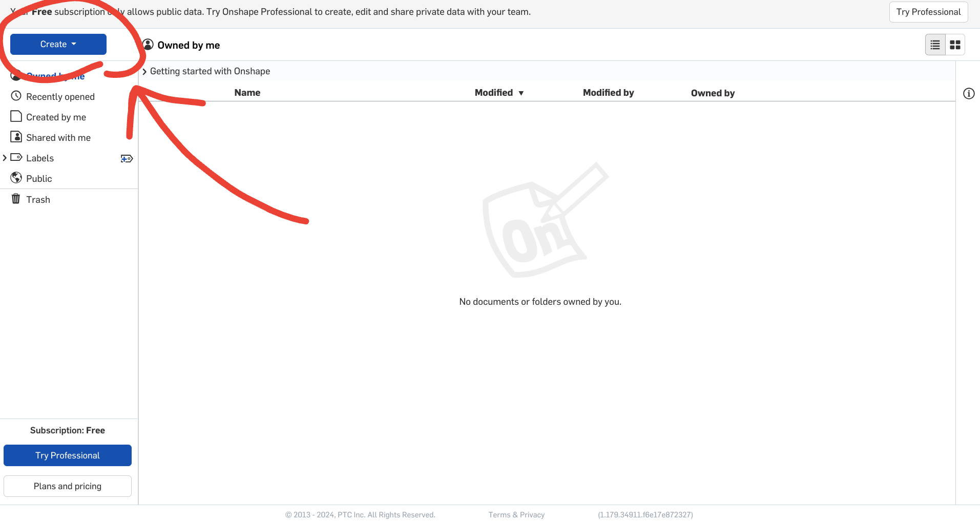980x523 pixels.
Task: Expand the Labels tree
Action: [x=5, y=158]
